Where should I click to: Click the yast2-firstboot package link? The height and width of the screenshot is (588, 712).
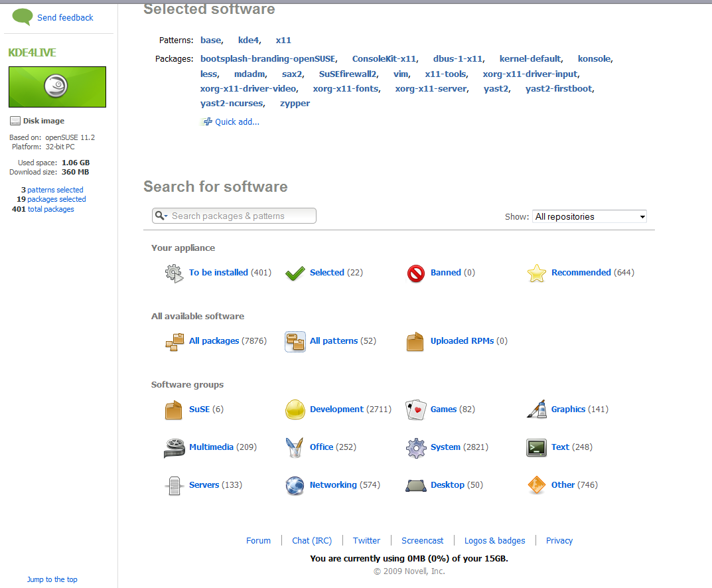coord(559,88)
